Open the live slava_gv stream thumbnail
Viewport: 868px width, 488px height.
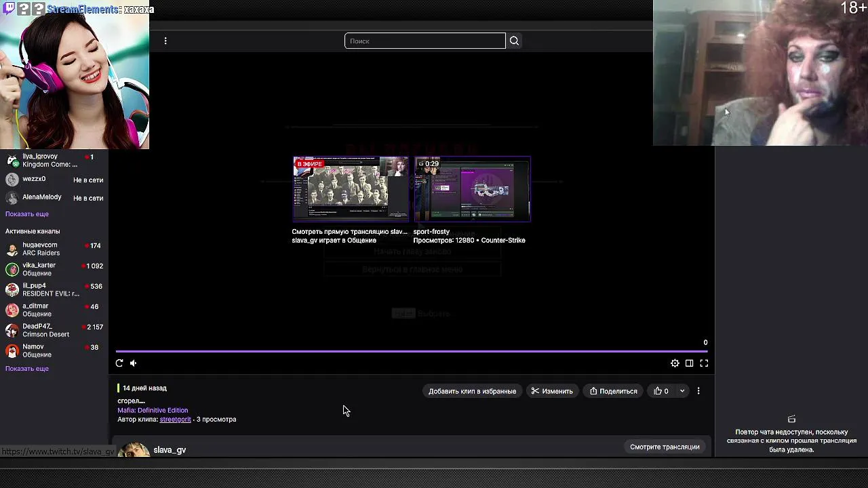351,189
